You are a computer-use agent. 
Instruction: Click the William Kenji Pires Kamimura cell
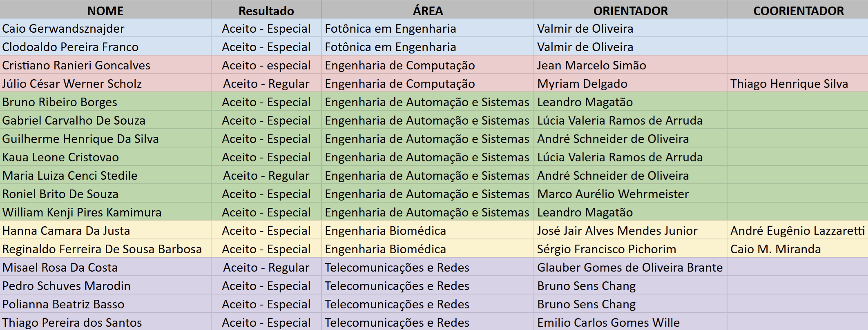click(x=82, y=212)
